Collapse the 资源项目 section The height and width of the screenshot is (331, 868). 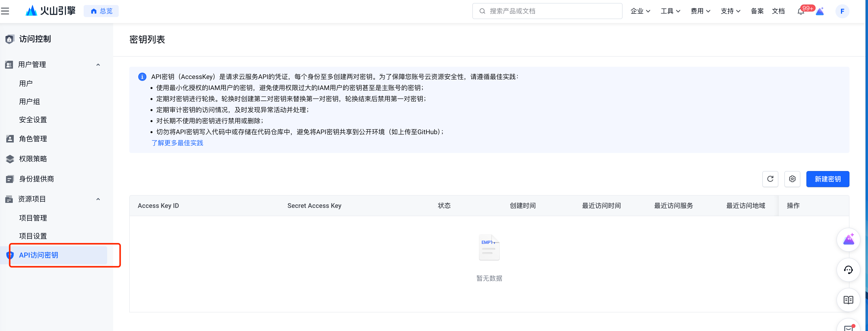[x=98, y=199]
